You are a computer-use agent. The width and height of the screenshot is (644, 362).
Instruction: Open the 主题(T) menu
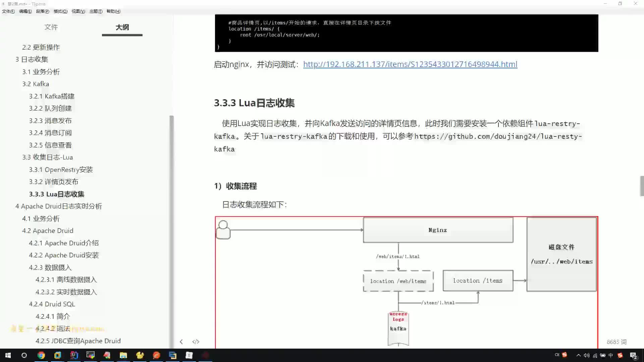96,11
